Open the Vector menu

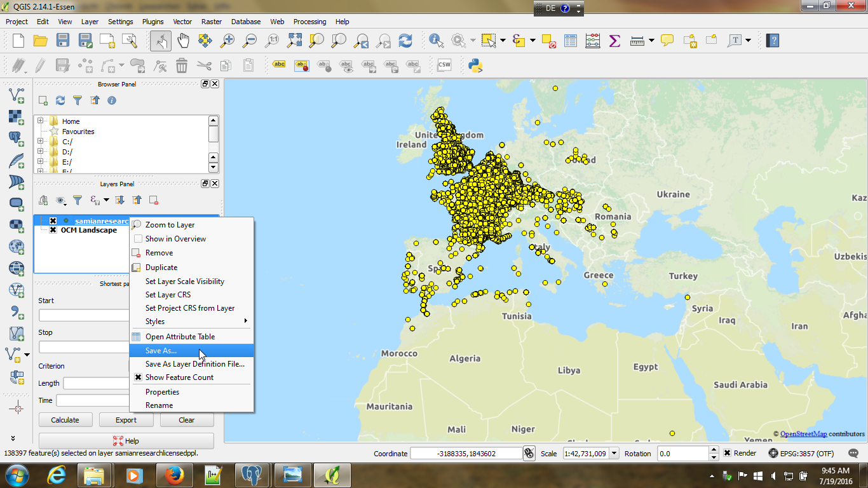[182, 22]
